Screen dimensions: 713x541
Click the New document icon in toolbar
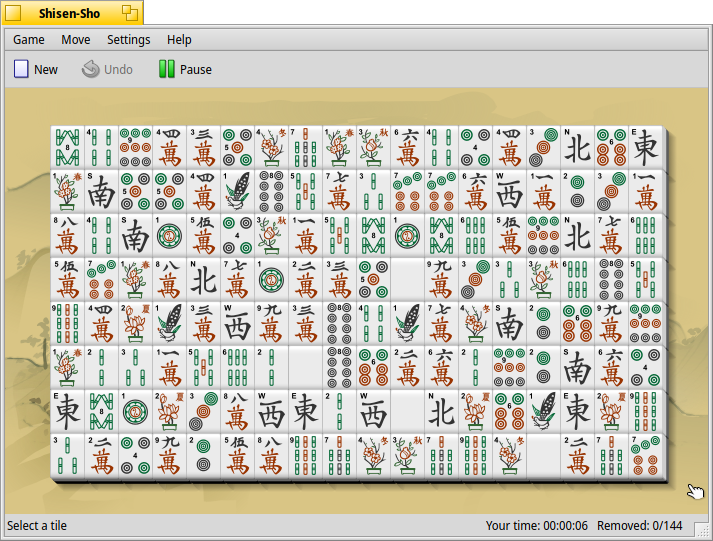pos(21,70)
